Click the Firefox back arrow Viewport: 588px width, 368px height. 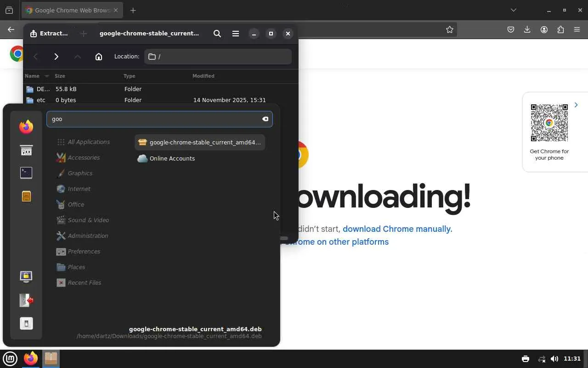(x=11, y=29)
